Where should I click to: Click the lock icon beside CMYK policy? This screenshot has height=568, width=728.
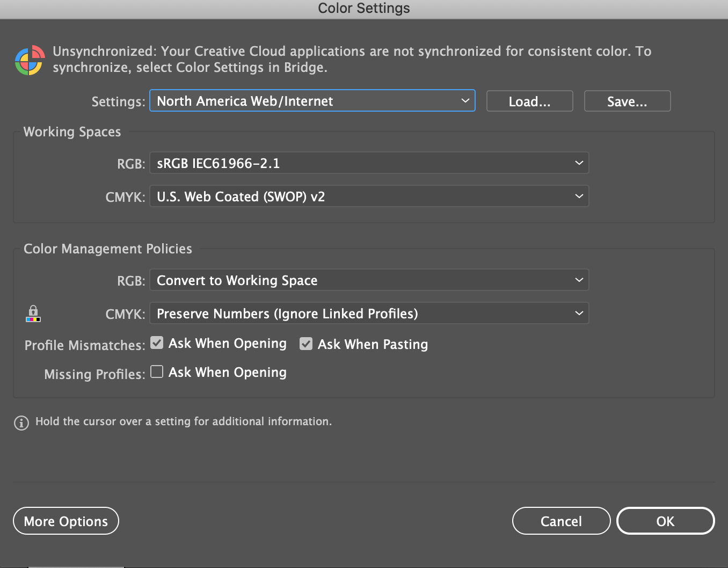tap(33, 311)
